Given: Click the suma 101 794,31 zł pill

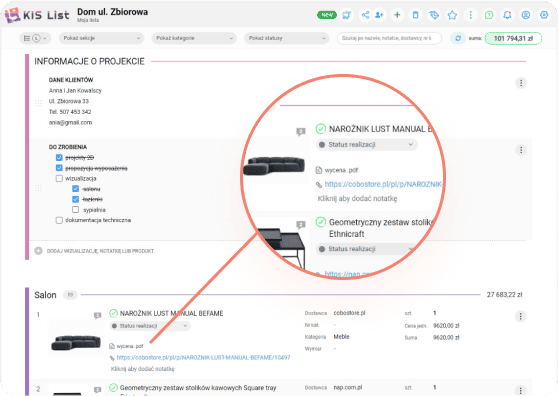Looking at the screenshot, I should point(513,38).
